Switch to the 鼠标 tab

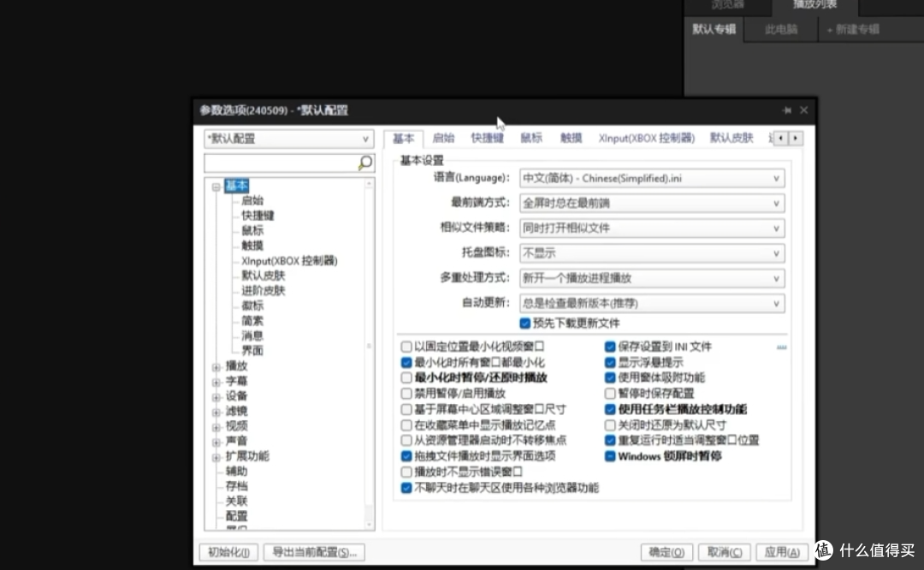[x=531, y=138]
